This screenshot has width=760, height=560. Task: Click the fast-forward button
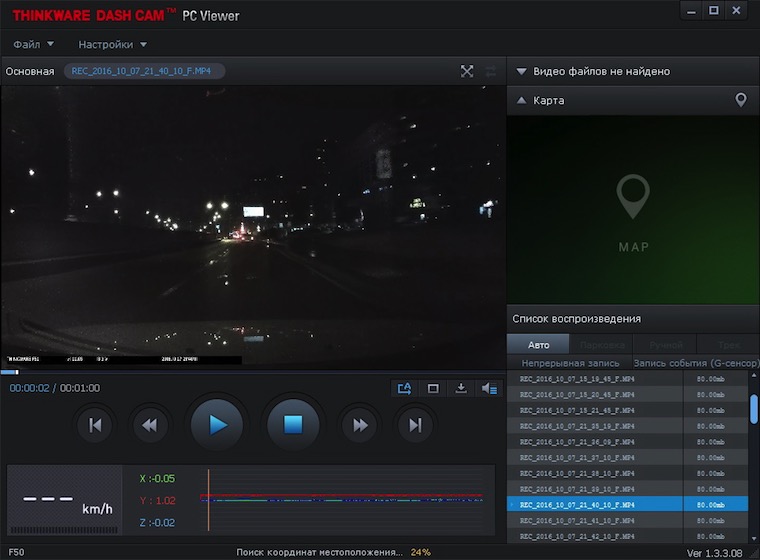tap(359, 425)
